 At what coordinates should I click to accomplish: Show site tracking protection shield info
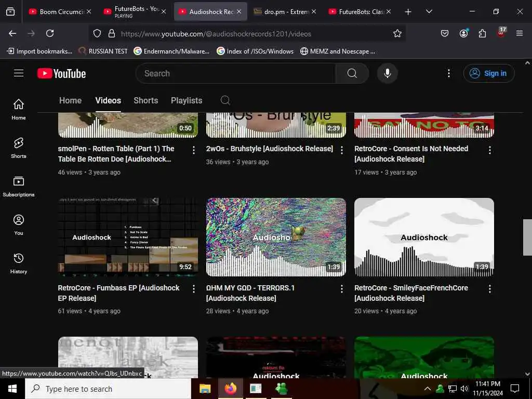tap(97, 34)
